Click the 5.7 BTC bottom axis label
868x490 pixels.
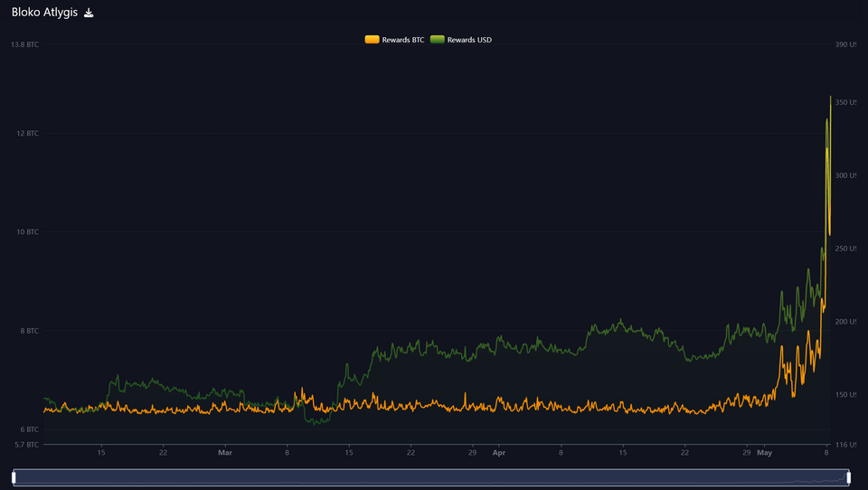point(25,445)
